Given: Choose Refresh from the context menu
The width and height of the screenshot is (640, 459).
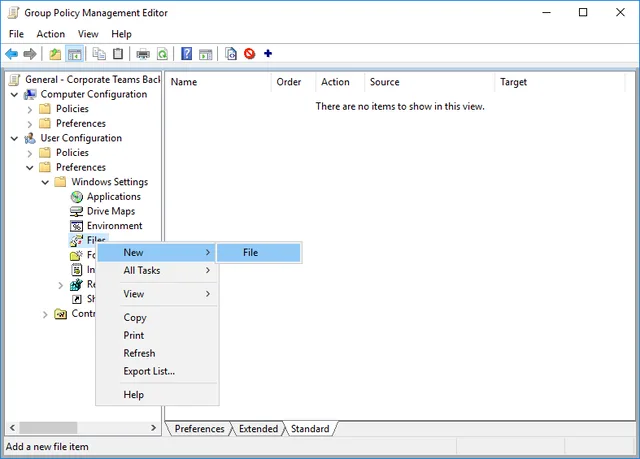Looking at the screenshot, I should tap(158, 353).
